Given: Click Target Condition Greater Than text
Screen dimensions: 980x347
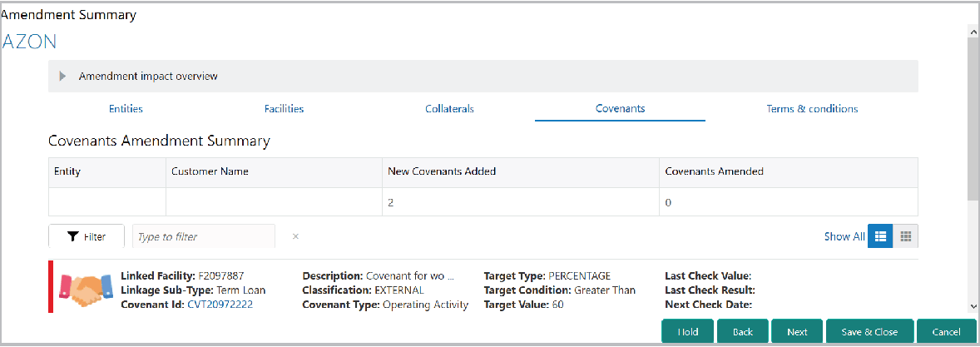Looking at the screenshot, I should (x=559, y=290).
